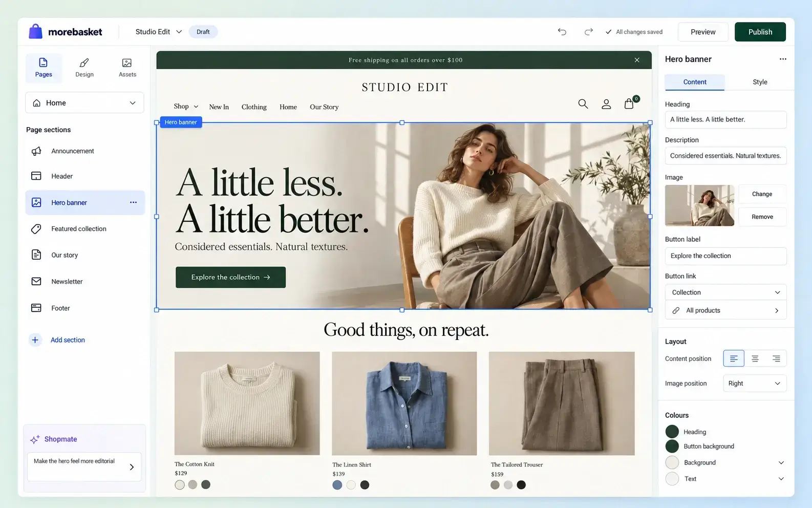The height and width of the screenshot is (508, 812).
Task: Open All products link target chevron
Action: coord(777,310)
